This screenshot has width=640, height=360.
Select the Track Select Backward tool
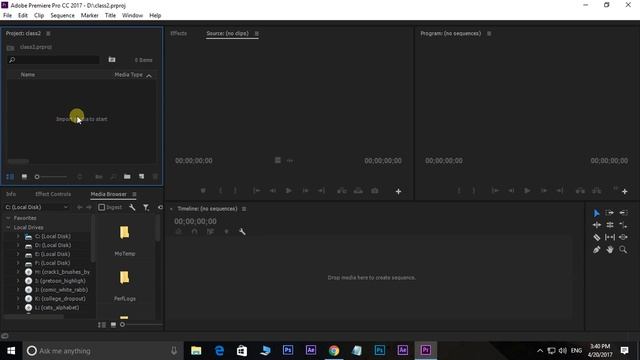click(x=623, y=213)
